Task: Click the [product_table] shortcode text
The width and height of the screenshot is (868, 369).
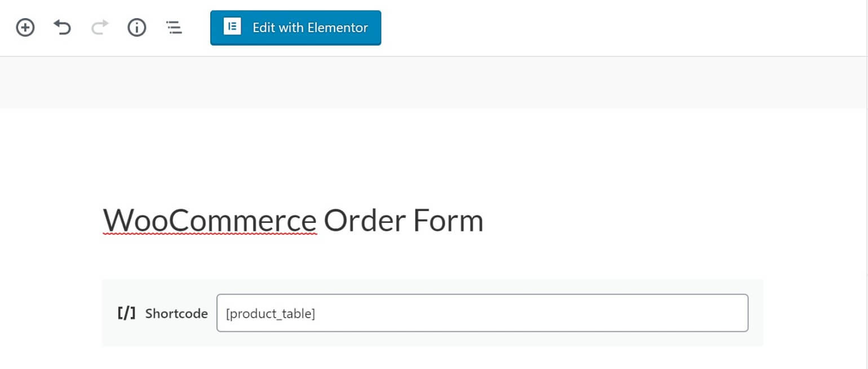Action: coord(270,314)
